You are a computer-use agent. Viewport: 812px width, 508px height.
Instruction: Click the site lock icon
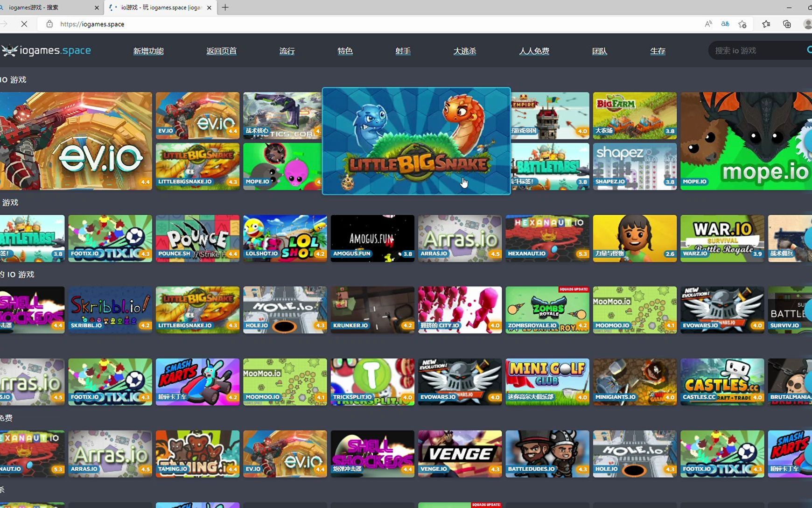click(49, 24)
